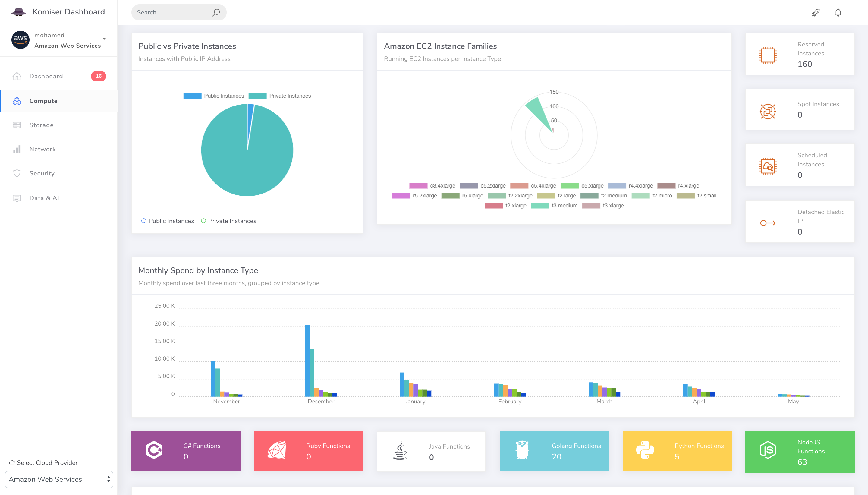Toggle Private Instances legend in pie chart
The image size is (868, 495).
click(257, 96)
